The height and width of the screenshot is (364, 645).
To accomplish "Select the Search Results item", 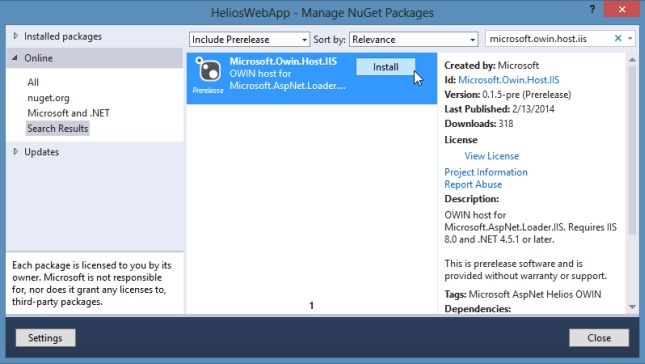I will click(58, 128).
